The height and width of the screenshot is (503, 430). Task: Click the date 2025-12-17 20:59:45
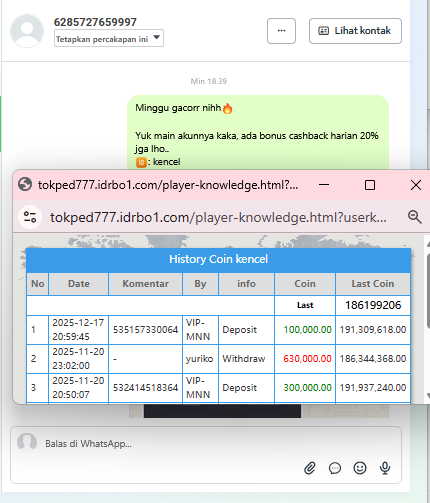(x=78, y=330)
